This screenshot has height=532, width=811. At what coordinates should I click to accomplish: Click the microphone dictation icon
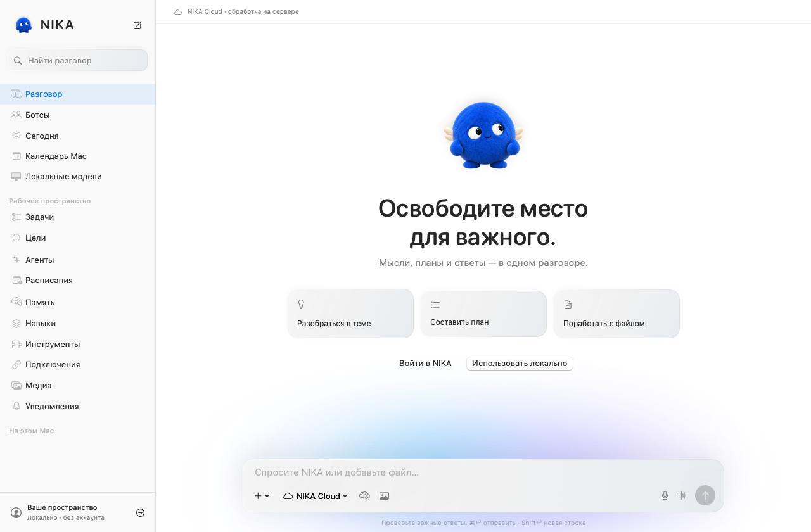click(665, 496)
